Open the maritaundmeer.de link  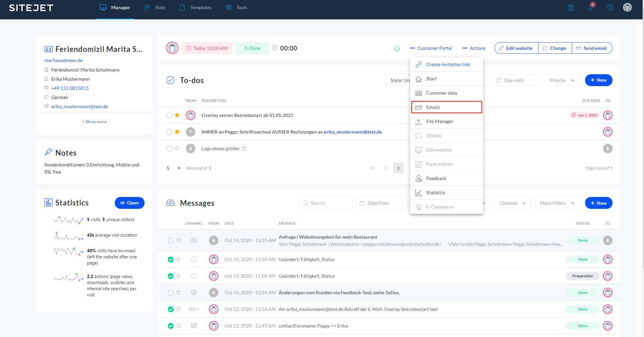[x=63, y=60]
